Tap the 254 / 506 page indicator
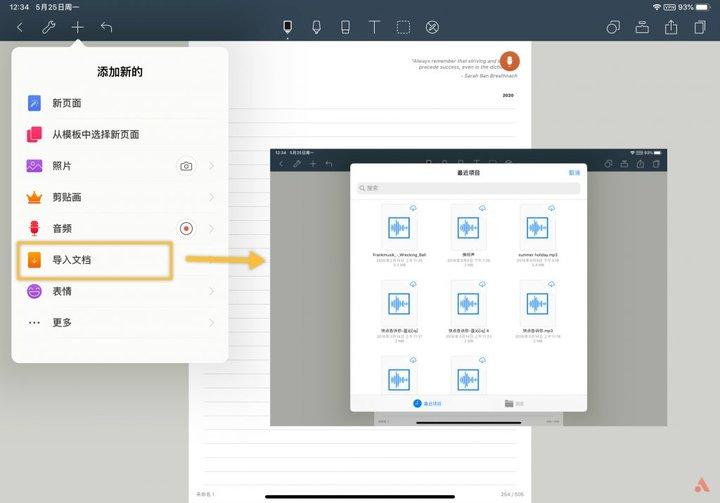This screenshot has height=503, width=720. (x=512, y=494)
